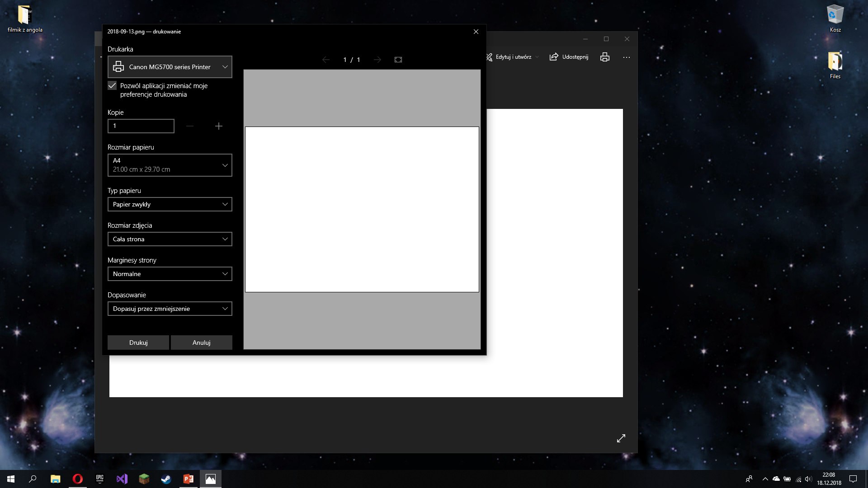Click the fullscreen expand icon in Photos viewer
This screenshot has width=868, height=488.
point(621,438)
